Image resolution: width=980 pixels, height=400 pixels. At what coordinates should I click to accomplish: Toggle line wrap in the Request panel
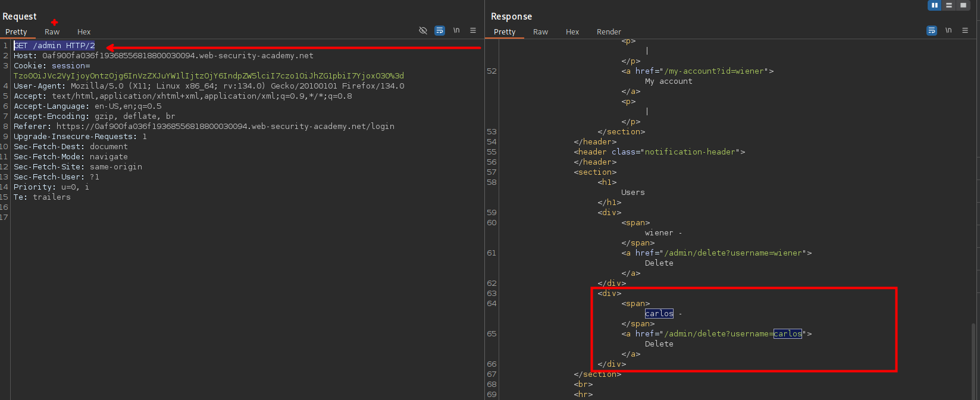coord(440,30)
